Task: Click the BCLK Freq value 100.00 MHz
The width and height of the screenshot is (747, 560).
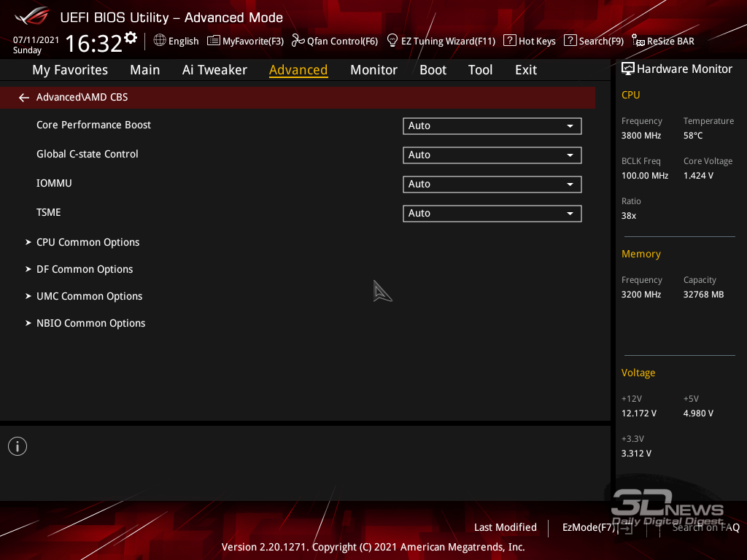Action: point(645,176)
